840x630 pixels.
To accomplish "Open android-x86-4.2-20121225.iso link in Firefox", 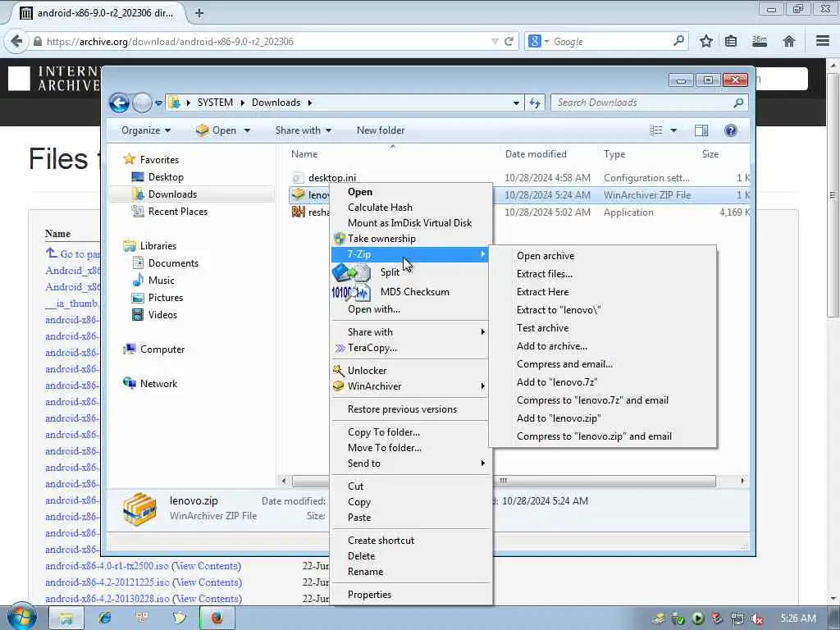I will 107,582.
